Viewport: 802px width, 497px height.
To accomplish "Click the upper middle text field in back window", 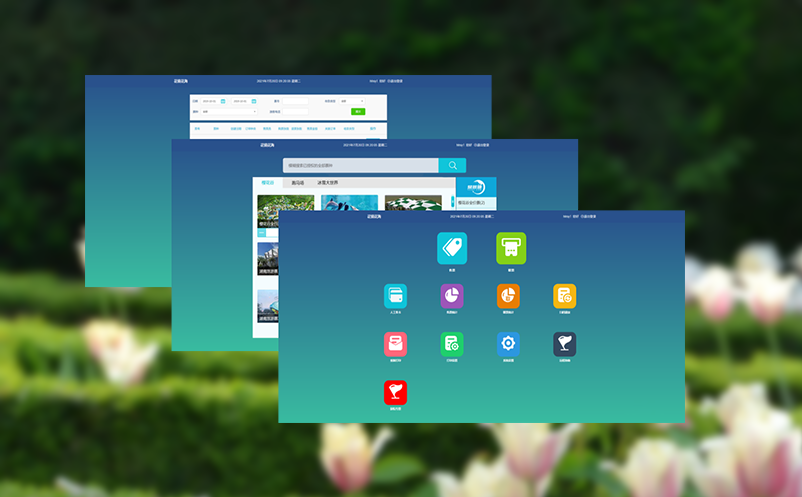I will point(295,101).
